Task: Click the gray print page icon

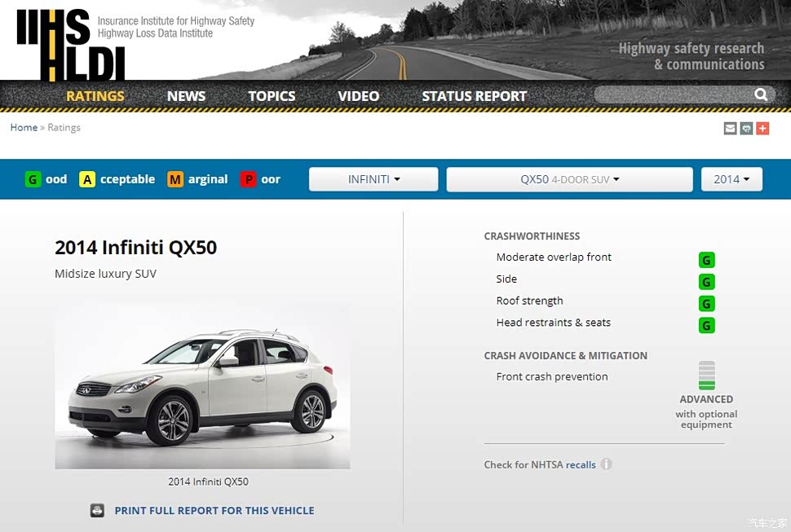Action: 746,128
